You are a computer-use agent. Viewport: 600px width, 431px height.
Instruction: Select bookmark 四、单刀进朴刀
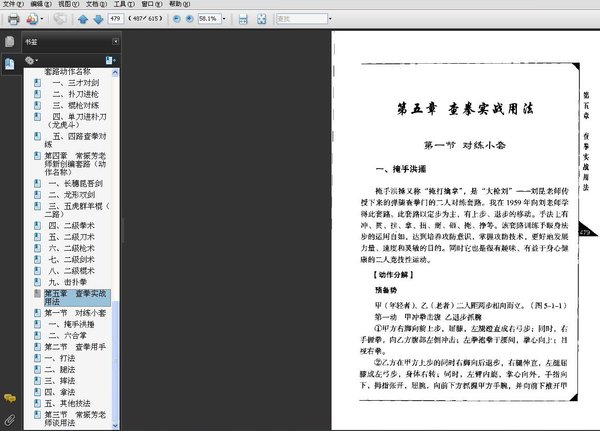(77, 121)
